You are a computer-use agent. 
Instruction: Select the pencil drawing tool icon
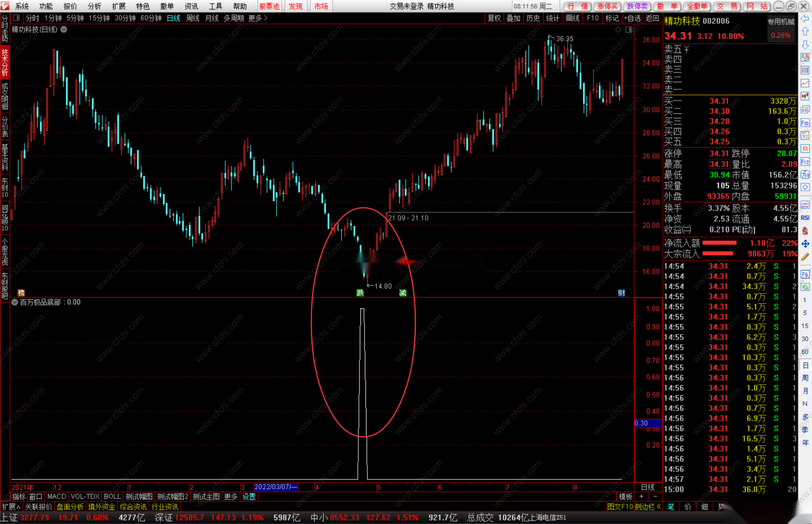click(x=805, y=257)
